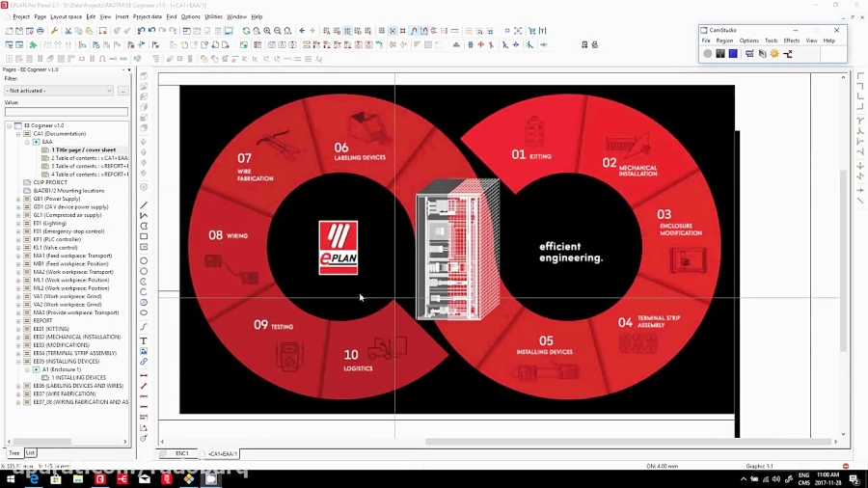The width and height of the screenshot is (868, 488).
Task: Switch to the Tree tab in Pages navigator
Action: [x=14, y=453]
